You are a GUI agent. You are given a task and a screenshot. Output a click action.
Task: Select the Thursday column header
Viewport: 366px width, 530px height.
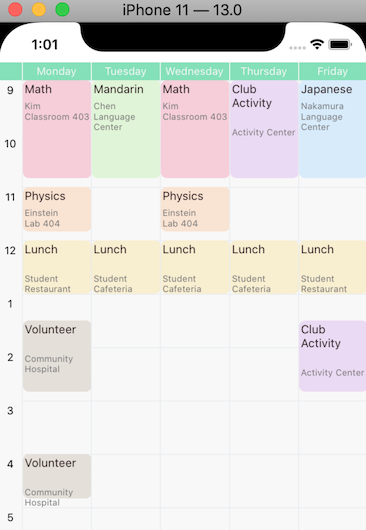[x=264, y=71]
